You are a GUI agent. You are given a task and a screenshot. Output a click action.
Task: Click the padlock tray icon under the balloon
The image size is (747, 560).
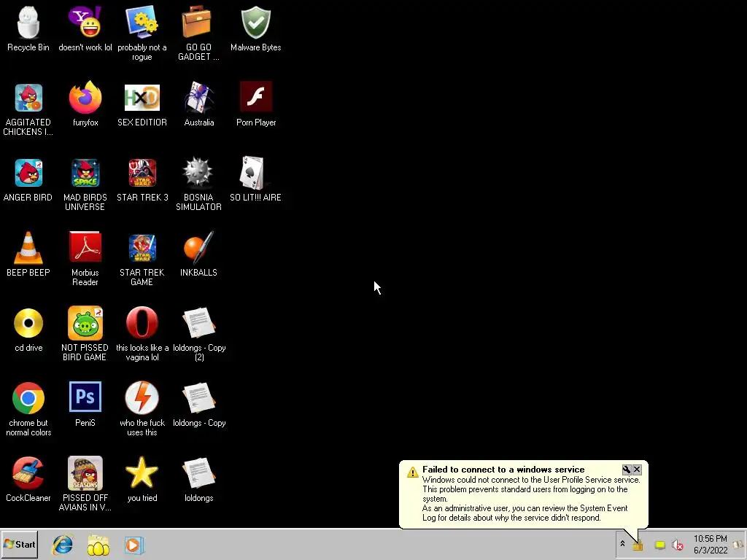coord(638,545)
